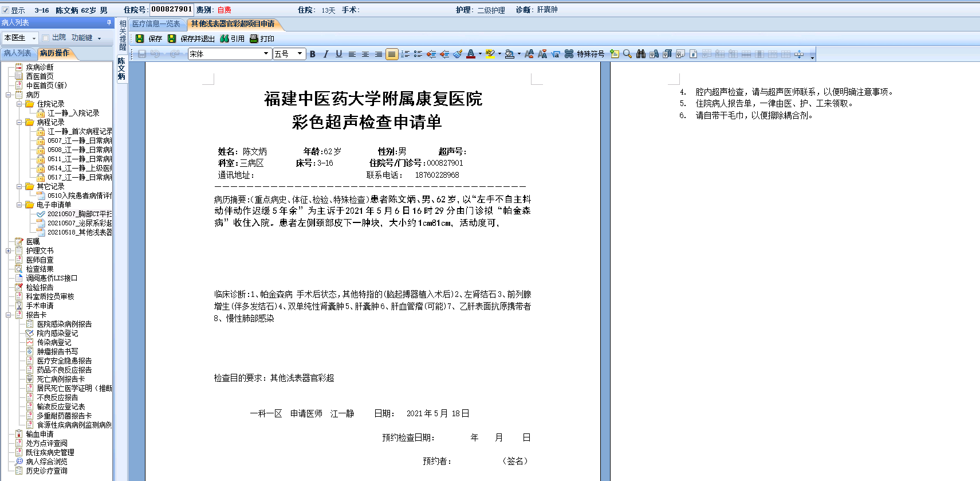Viewport: 980px width, 481px height.
Task: Switch to the 医疗信息一览表 tab
Action: tap(156, 24)
